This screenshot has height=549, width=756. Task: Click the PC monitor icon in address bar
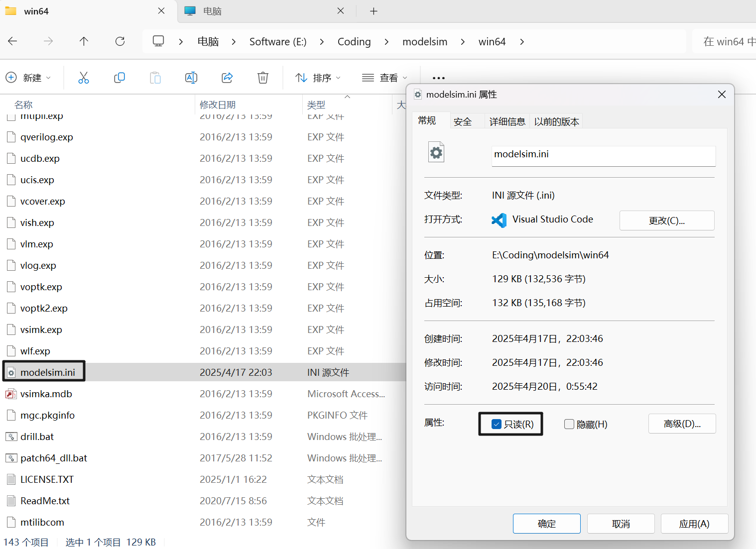158,41
